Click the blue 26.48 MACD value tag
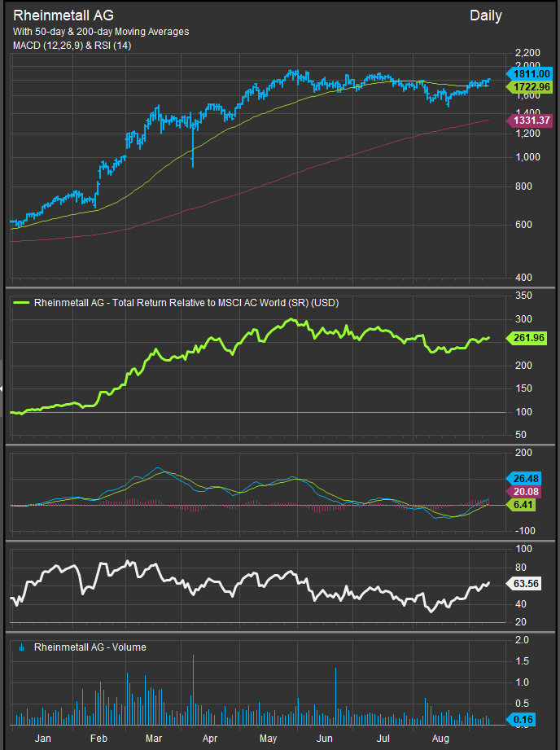560x750 pixels. pyautogui.click(x=530, y=479)
